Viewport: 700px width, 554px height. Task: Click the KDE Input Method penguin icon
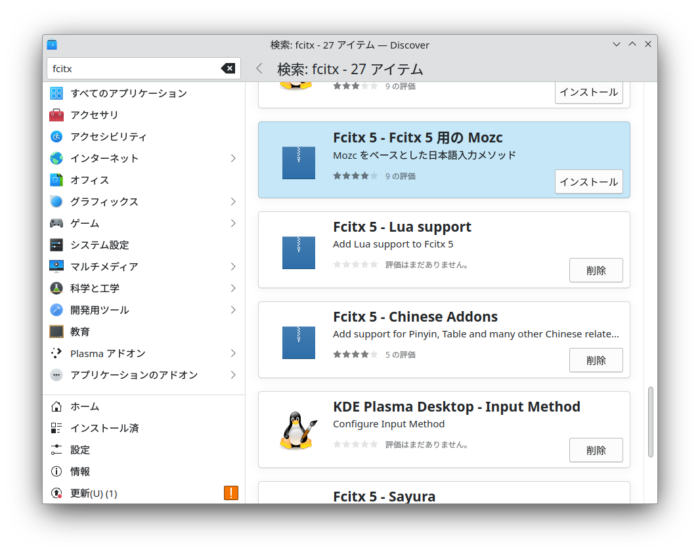pos(299,430)
